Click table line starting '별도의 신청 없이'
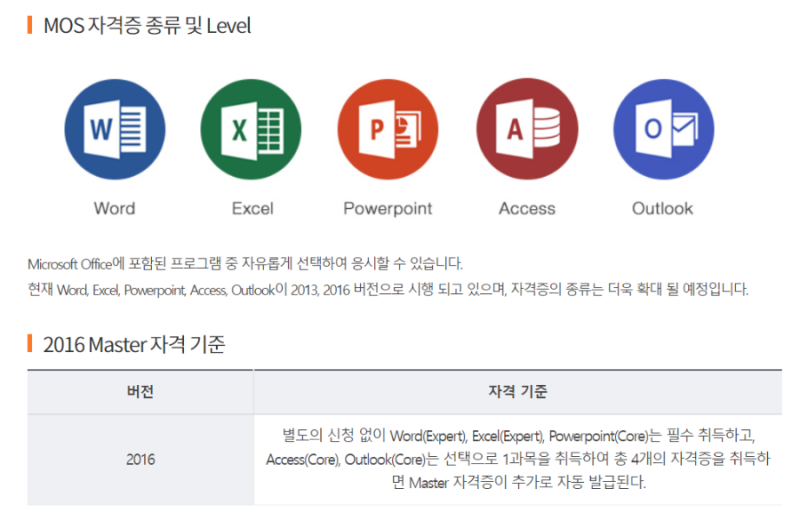The width and height of the screenshot is (800, 521). click(518, 436)
